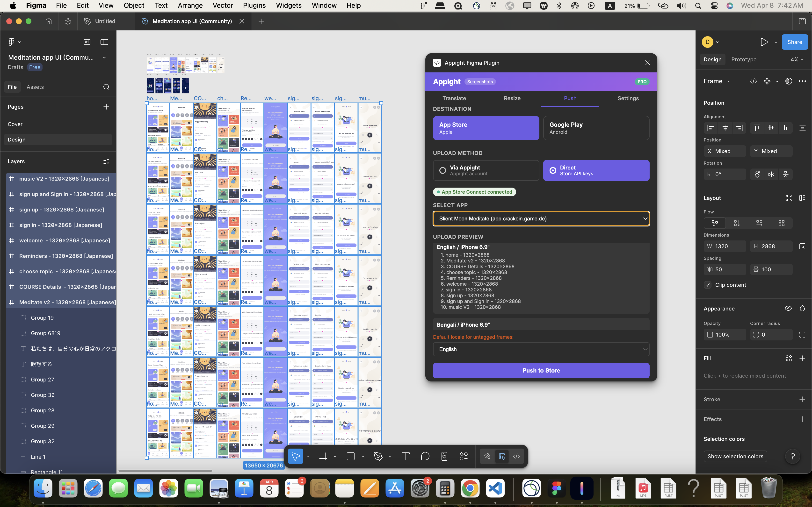Enable the Clip content checkbox
The height and width of the screenshot is (507, 812).
[708, 285]
